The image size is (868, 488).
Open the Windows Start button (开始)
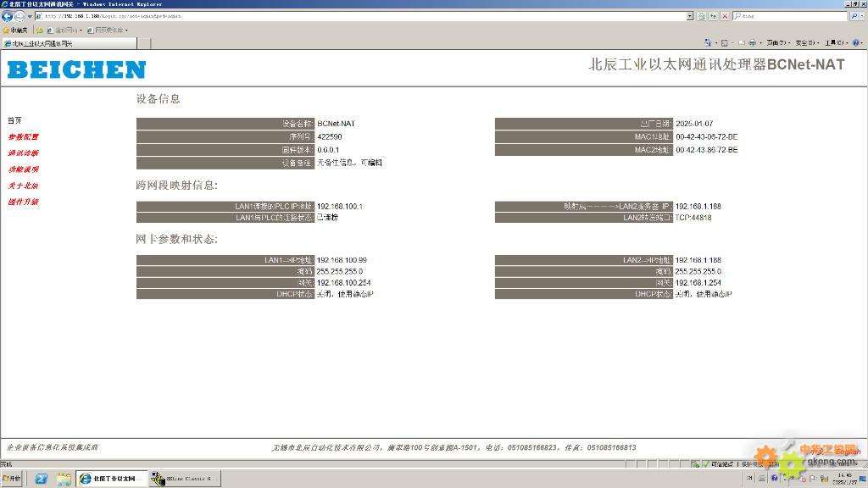11,479
